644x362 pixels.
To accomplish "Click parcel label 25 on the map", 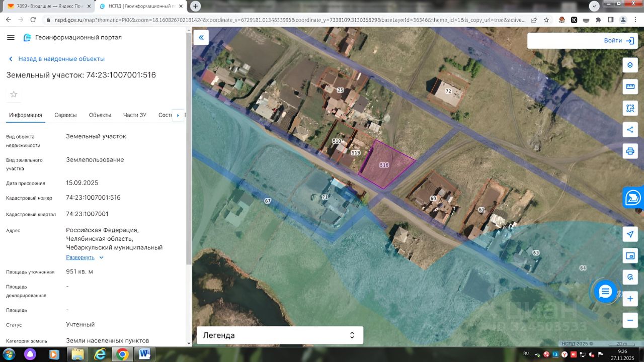I will 340,90.
